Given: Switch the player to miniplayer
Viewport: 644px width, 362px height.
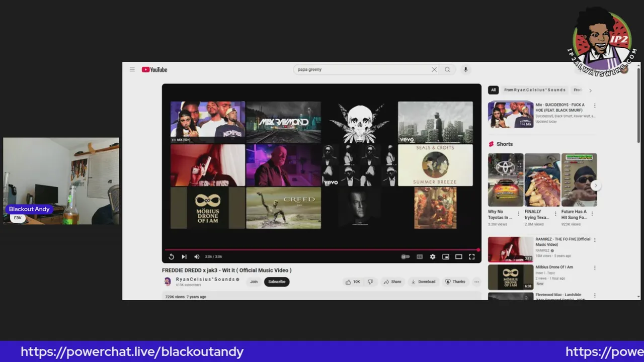Looking at the screenshot, I should [446, 256].
